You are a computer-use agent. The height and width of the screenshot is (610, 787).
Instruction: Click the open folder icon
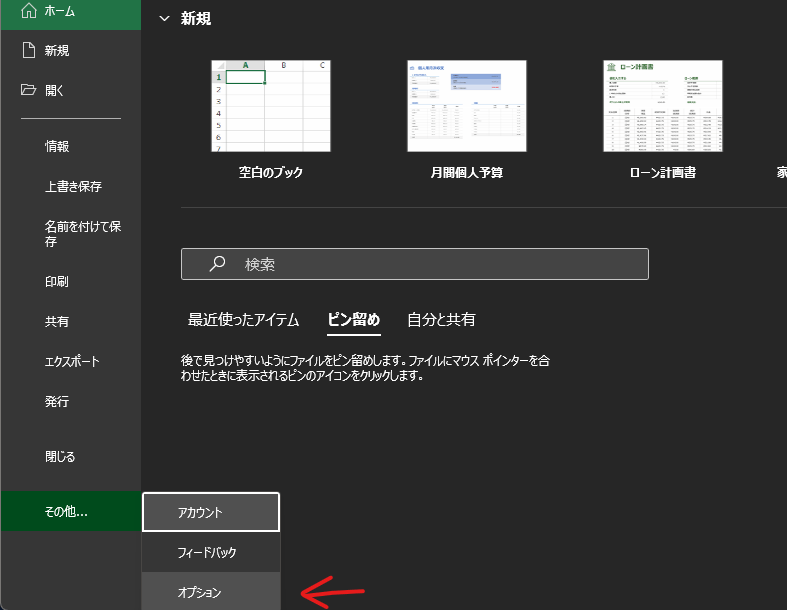pos(29,90)
